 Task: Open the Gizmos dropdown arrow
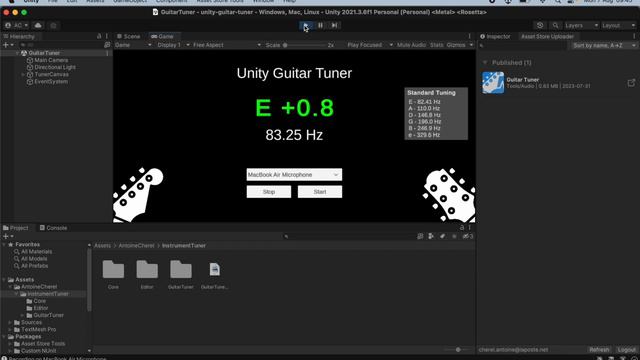[x=471, y=45]
